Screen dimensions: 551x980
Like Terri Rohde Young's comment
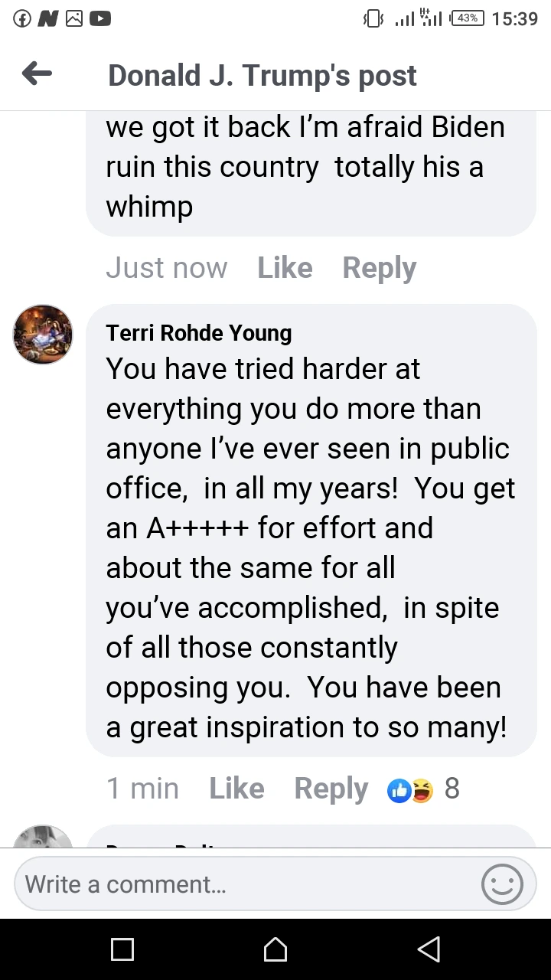(x=236, y=789)
